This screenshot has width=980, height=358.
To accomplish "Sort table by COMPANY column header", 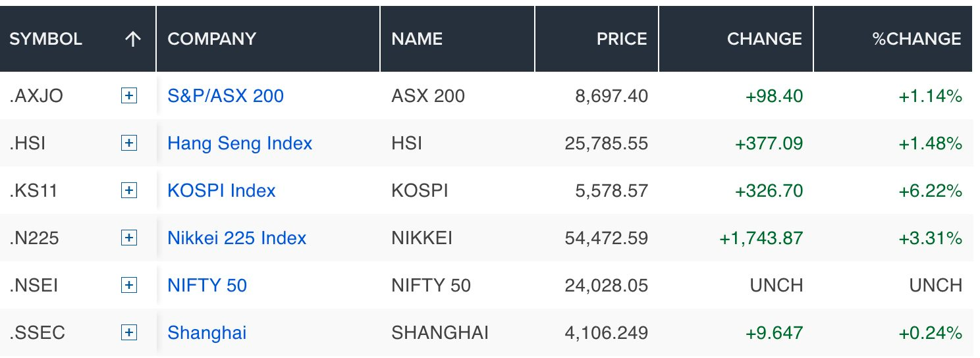I will click(x=211, y=39).
